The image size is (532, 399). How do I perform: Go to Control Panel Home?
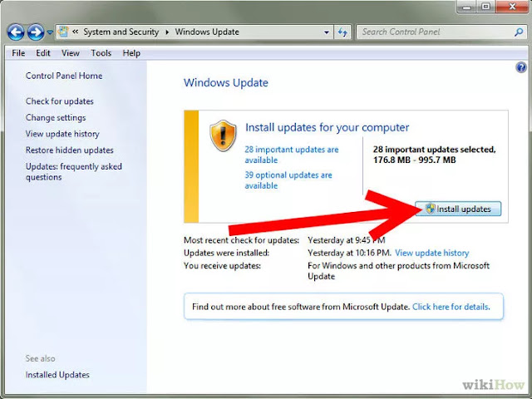click(64, 76)
